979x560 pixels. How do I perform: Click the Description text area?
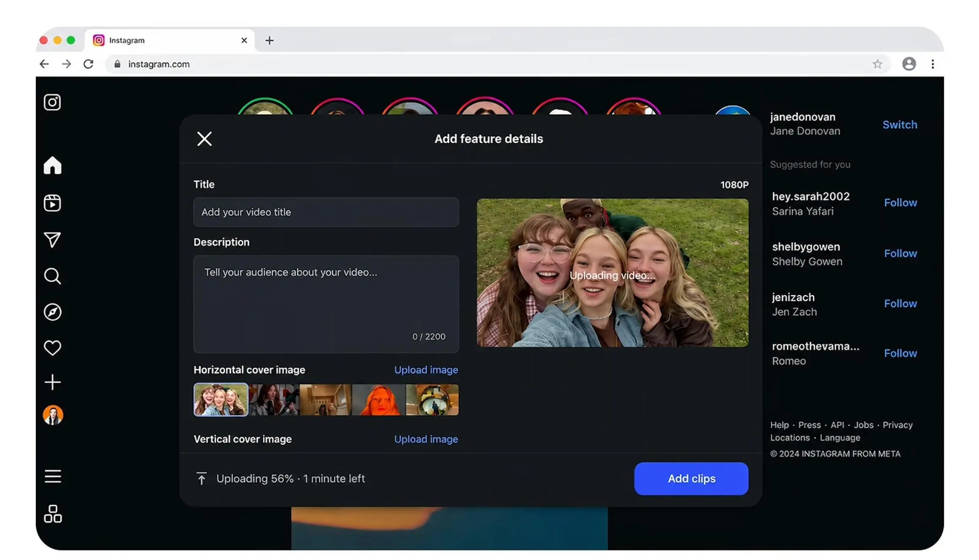coord(326,304)
